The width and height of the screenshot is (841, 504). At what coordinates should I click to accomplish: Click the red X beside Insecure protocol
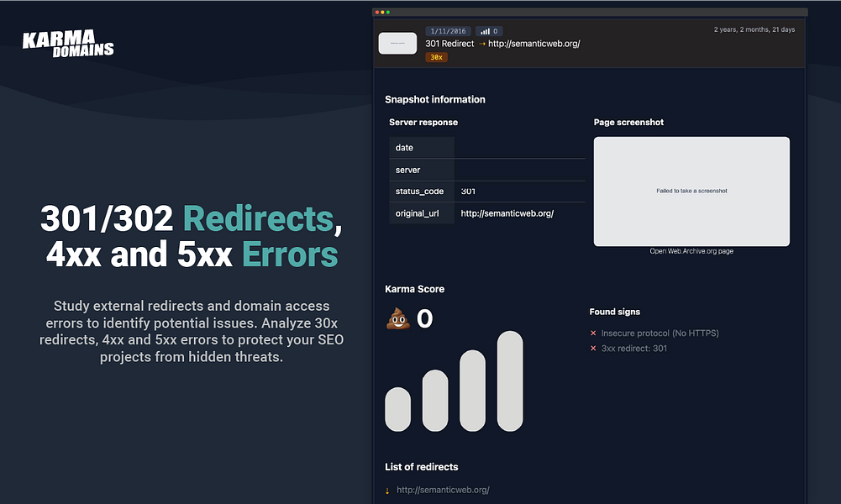click(x=593, y=333)
